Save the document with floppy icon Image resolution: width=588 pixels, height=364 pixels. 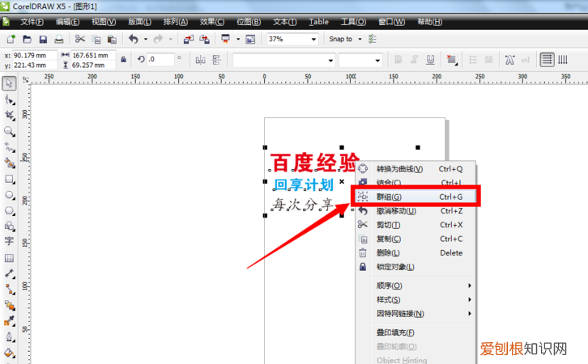[43, 39]
